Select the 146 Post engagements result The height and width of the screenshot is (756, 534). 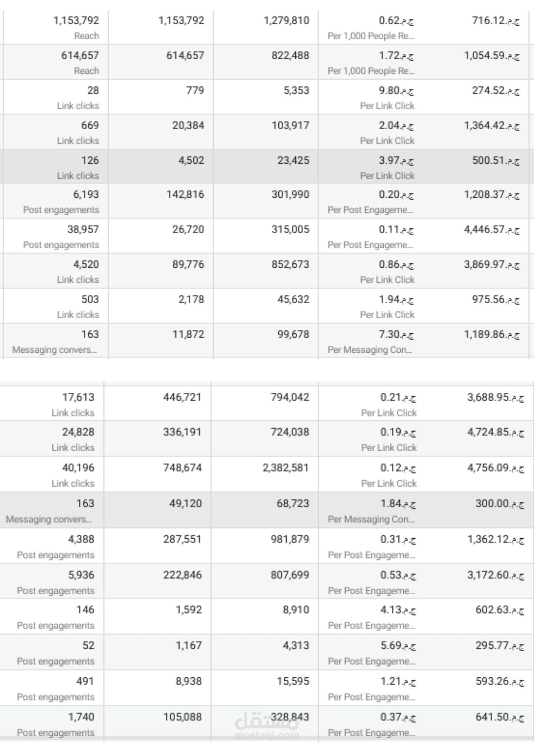click(52, 617)
